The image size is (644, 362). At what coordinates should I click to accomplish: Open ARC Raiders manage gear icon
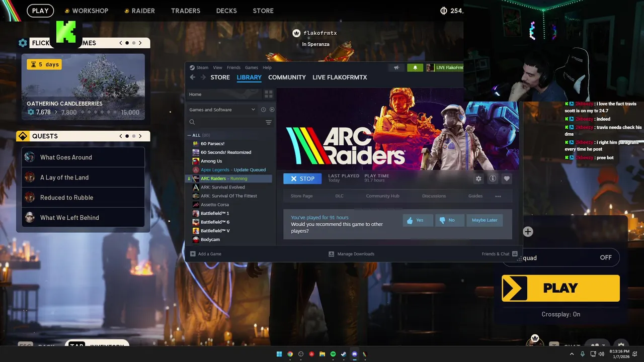click(478, 178)
